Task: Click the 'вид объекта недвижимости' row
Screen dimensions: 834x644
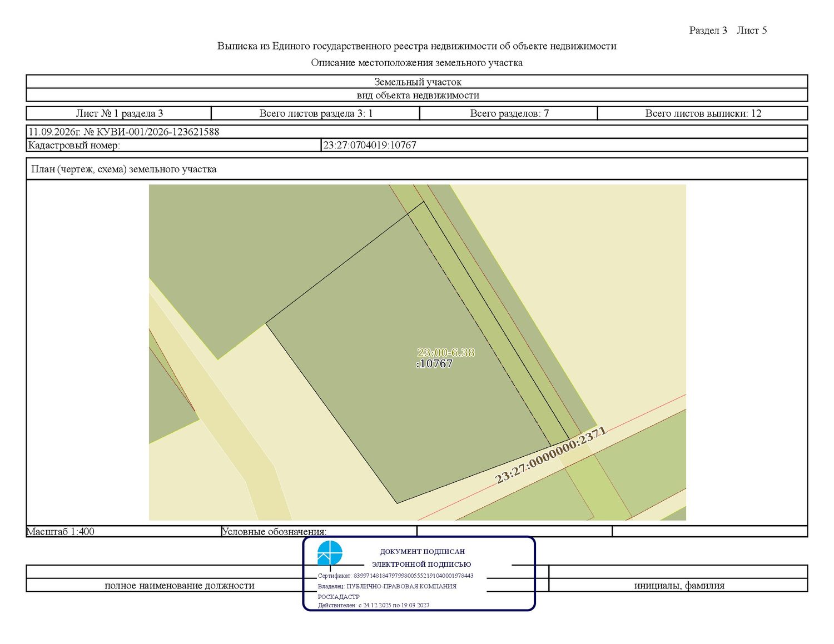Action: pos(417,95)
